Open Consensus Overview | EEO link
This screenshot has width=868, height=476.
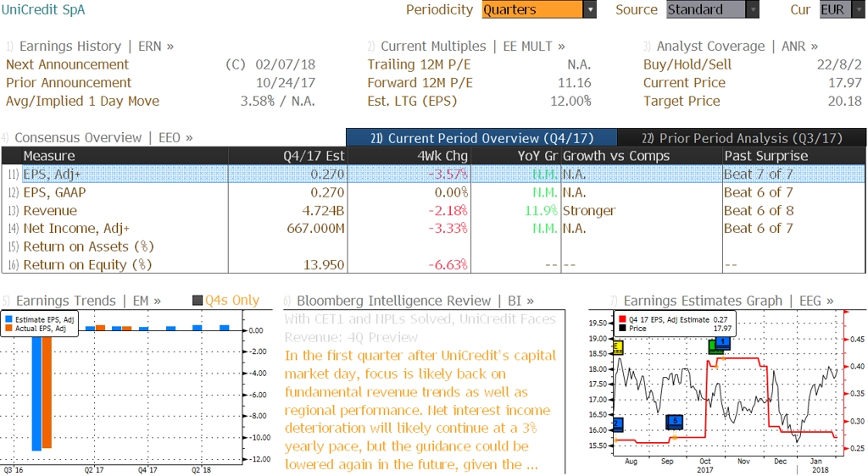[x=103, y=138]
